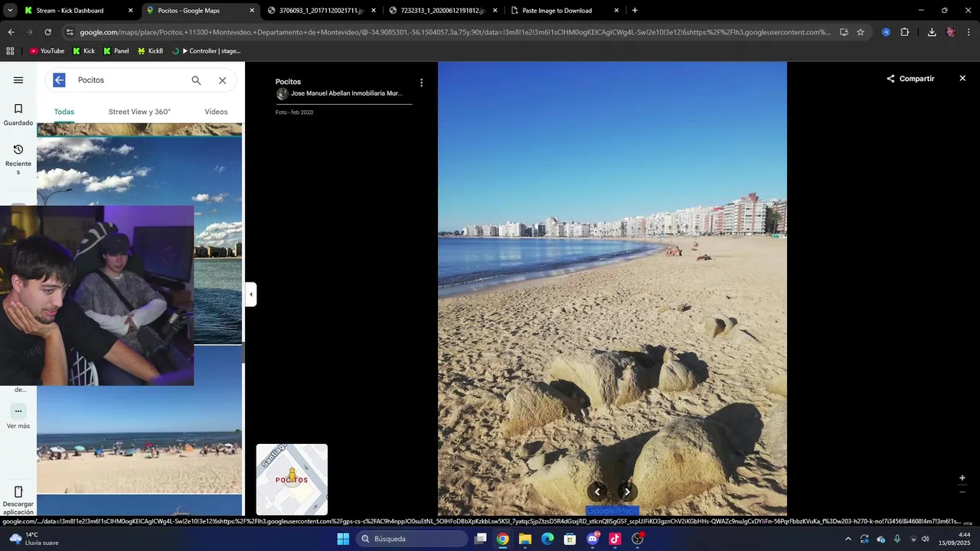Open the extensions puzzle icon

905,32
